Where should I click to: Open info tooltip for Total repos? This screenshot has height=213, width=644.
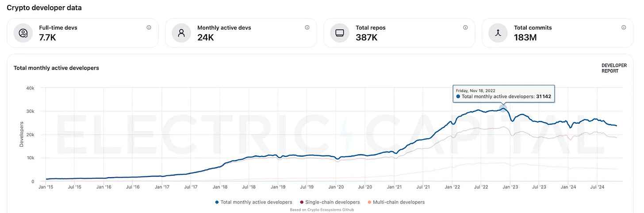tap(465, 27)
